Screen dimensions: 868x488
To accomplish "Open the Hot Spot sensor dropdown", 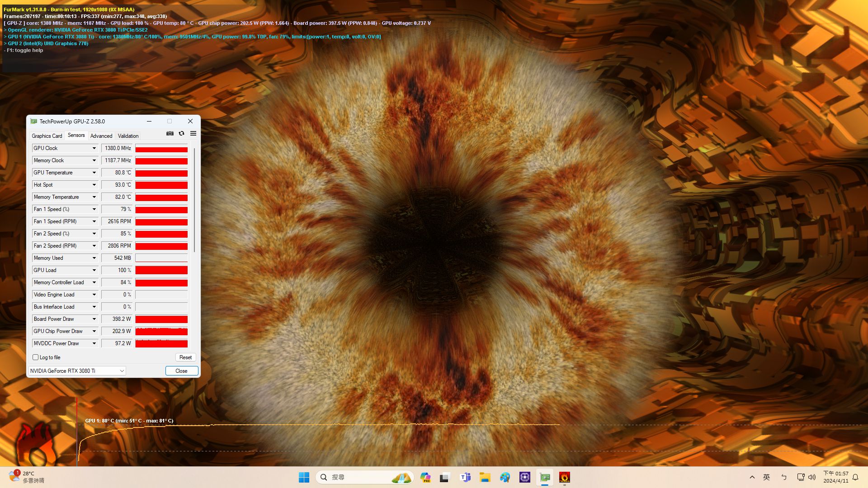I will [x=94, y=185].
